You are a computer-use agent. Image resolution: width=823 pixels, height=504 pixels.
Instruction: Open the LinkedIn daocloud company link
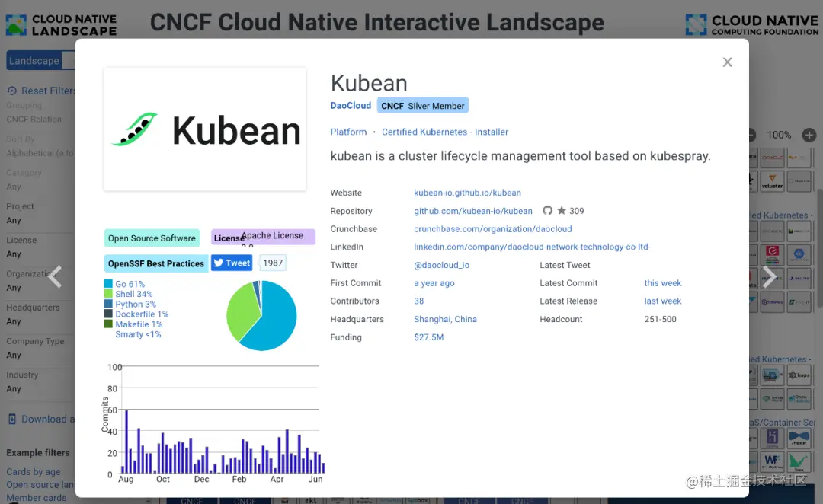point(532,247)
